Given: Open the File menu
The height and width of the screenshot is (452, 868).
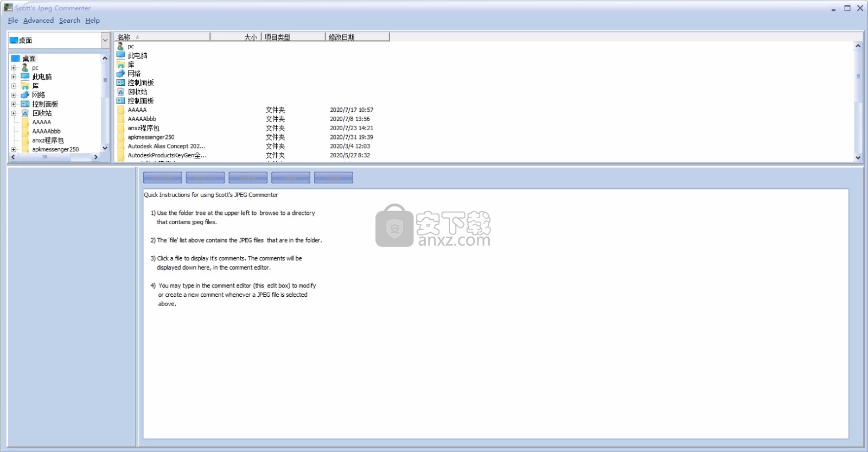Looking at the screenshot, I should click(x=13, y=21).
